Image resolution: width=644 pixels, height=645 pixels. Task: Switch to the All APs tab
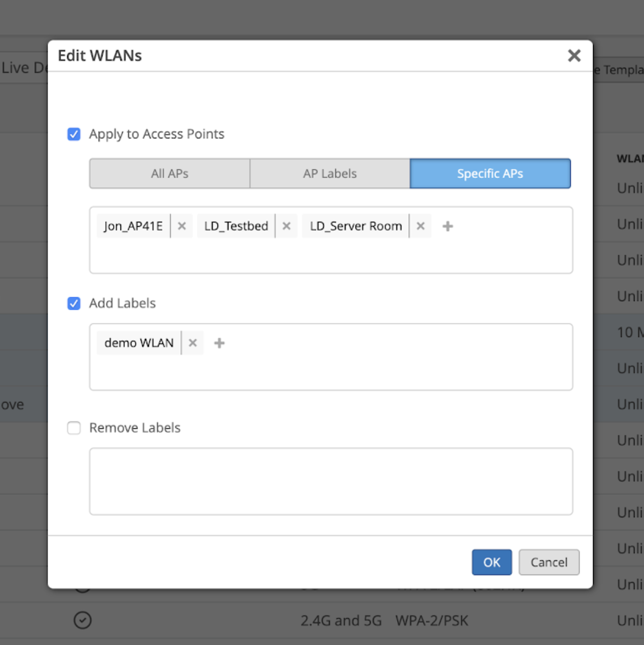(170, 174)
